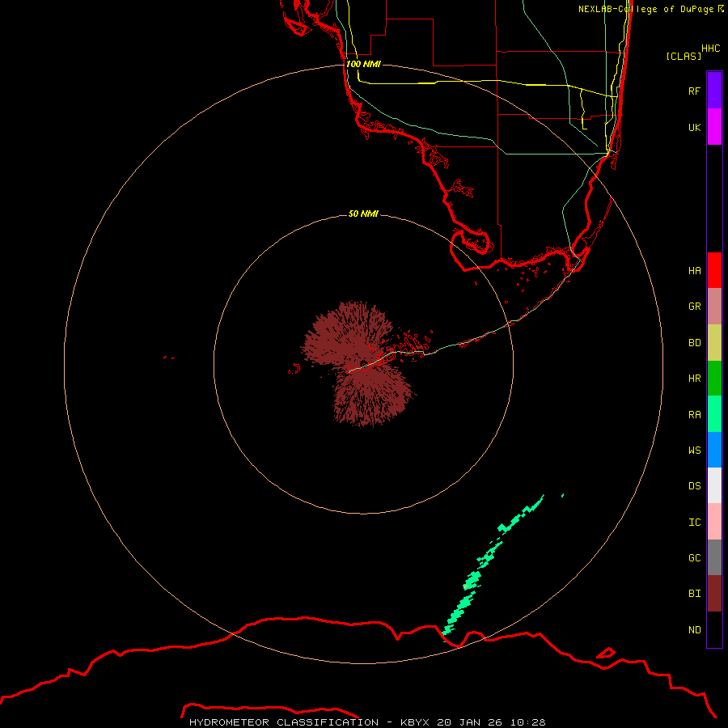
Task: Select the GR pink-brown legend swatch
Action: coord(714,307)
